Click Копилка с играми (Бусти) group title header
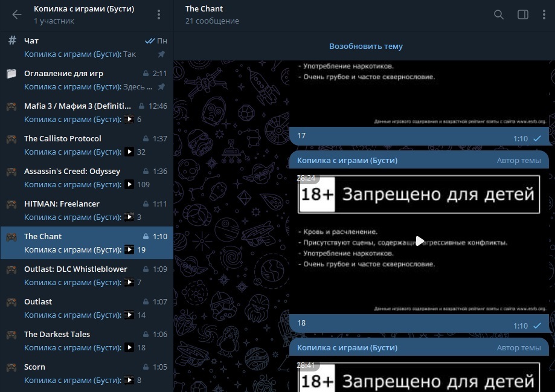Screen dimensions: 555x392 [x=84, y=9]
